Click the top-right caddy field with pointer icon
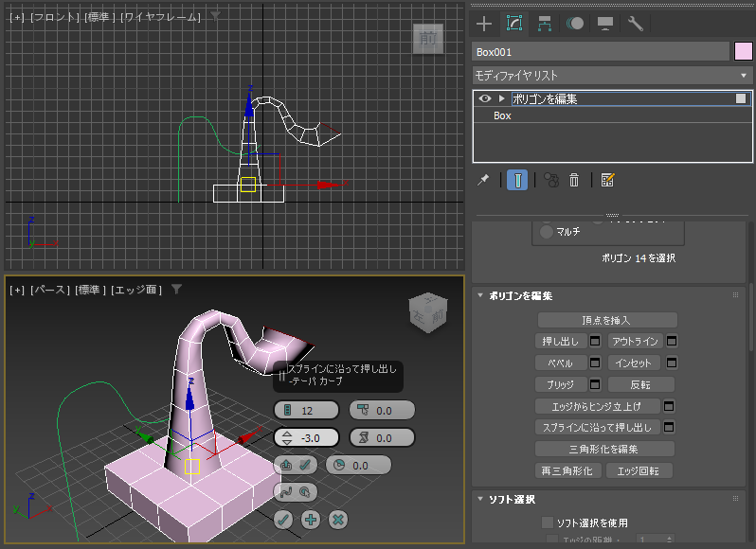The image size is (756, 549). (x=382, y=410)
